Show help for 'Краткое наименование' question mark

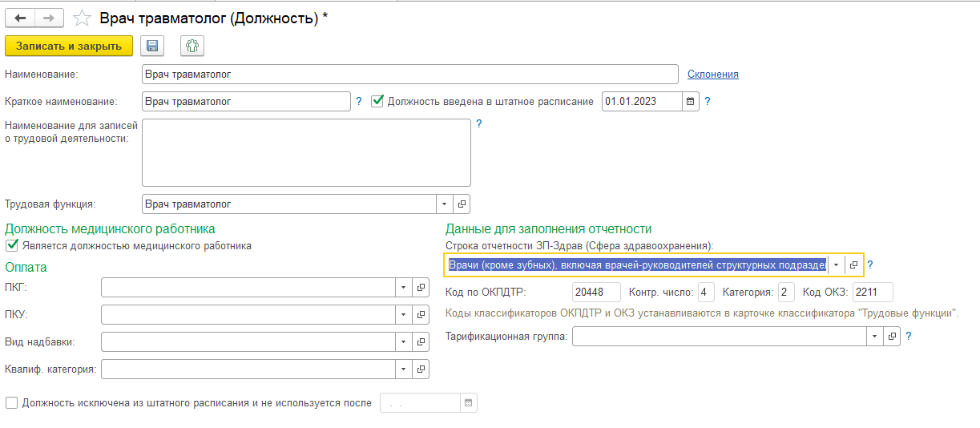click(x=359, y=102)
